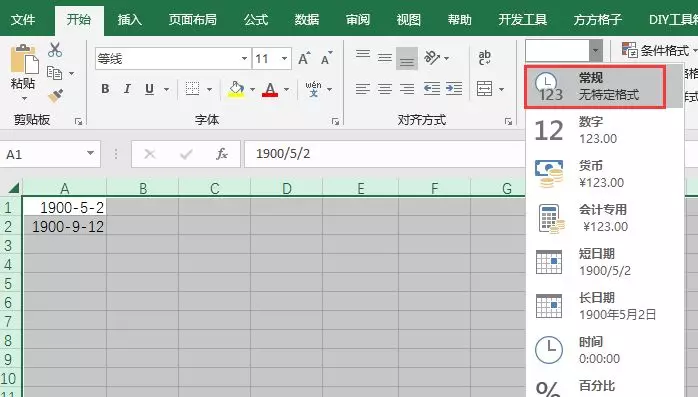Switch to the 数据 tab
The height and width of the screenshot is (397, 698).
click(x=307, y=20)
